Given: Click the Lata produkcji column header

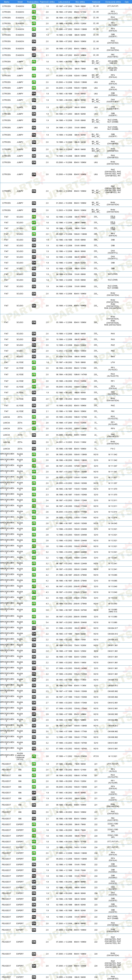Looking at the screenshot, I should coord(64,2).
